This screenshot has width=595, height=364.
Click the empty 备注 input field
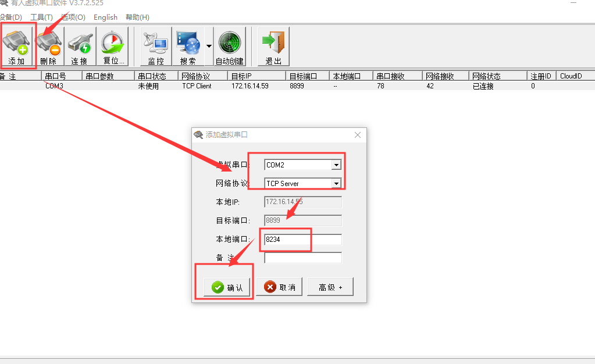tap(303, 258)
